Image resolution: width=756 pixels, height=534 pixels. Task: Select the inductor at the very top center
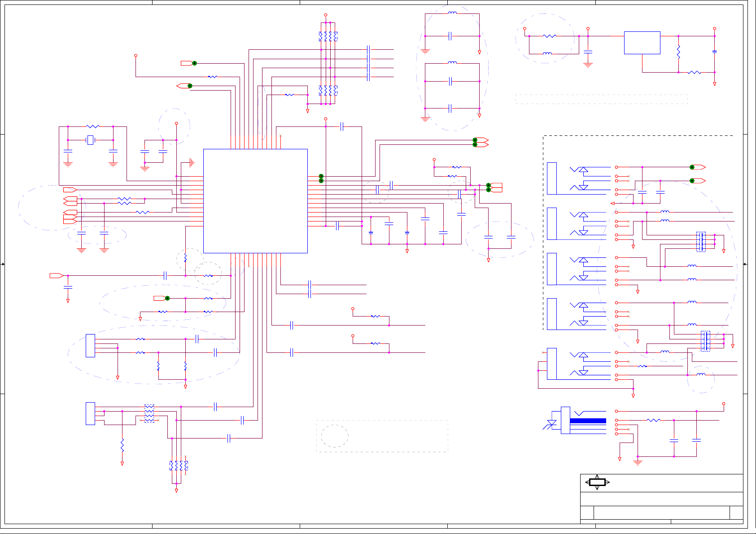click(x=452, y=13)
